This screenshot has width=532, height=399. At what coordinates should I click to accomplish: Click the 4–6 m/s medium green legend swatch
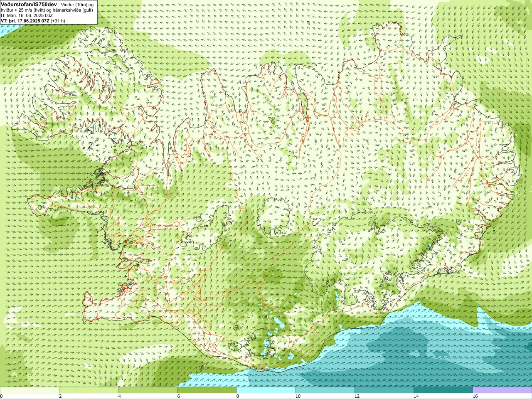(148, 390)
